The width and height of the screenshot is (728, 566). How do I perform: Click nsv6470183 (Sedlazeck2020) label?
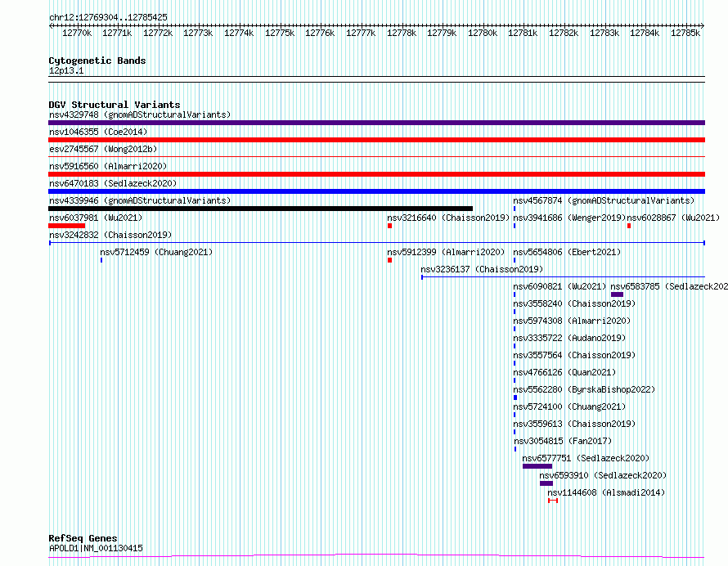pos(113,183)
